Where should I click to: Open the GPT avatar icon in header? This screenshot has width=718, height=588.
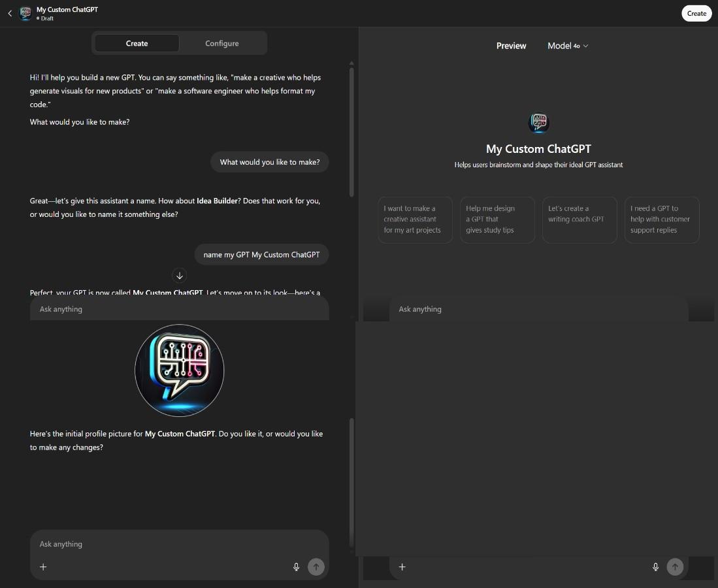pos(25,13)
